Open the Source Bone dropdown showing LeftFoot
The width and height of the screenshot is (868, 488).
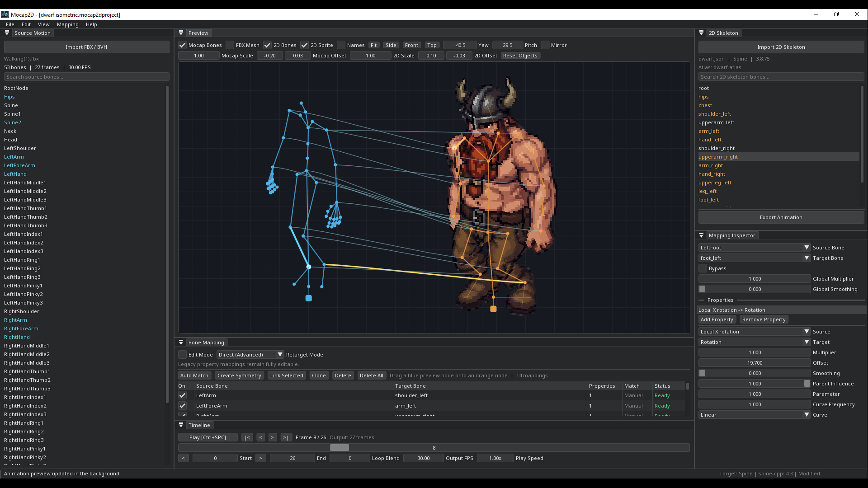point(755,248)
